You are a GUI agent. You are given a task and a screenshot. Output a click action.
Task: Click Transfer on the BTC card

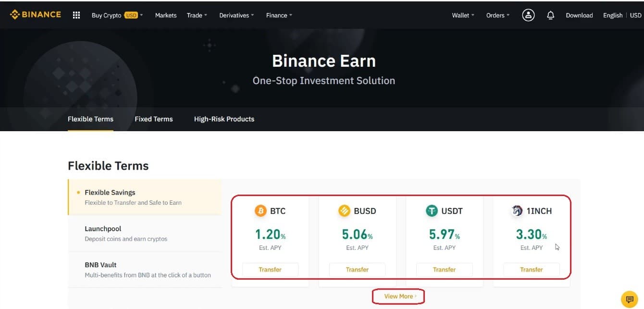(270, 270)
